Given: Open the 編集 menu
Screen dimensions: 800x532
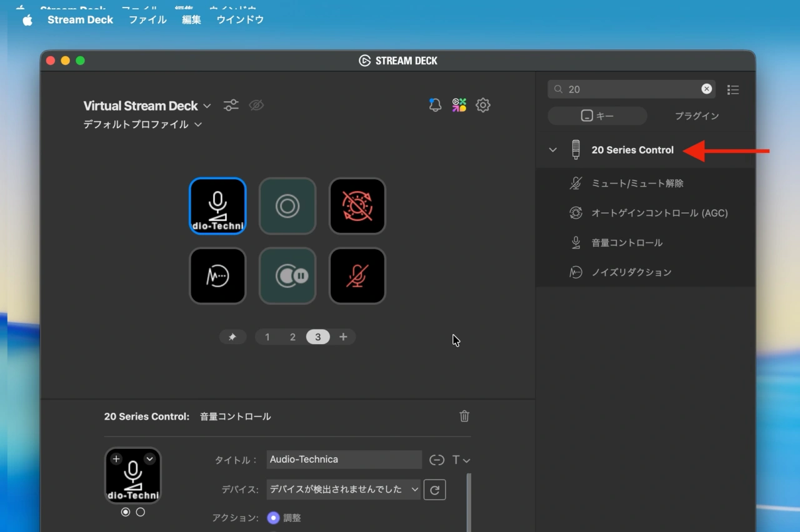Looking at the screenshot, I should point(191,20).
